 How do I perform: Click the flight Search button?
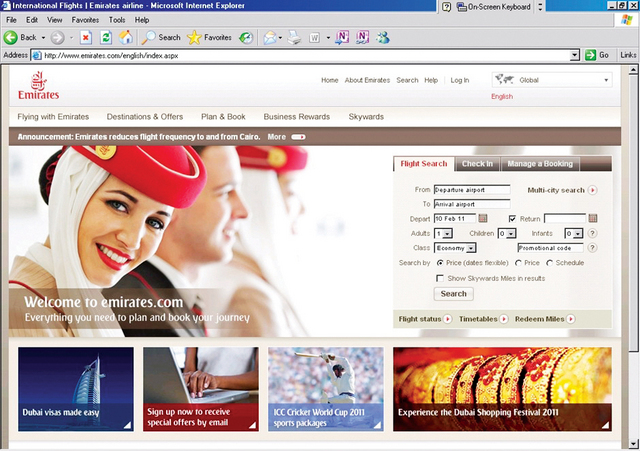(453, 294)
